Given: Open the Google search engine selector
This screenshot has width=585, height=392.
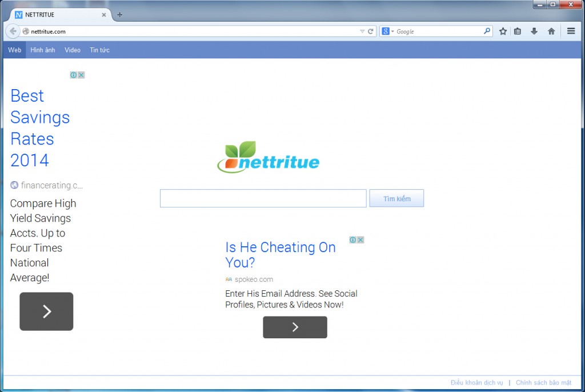Looking at the screenshot, I should tap(388, 31).
